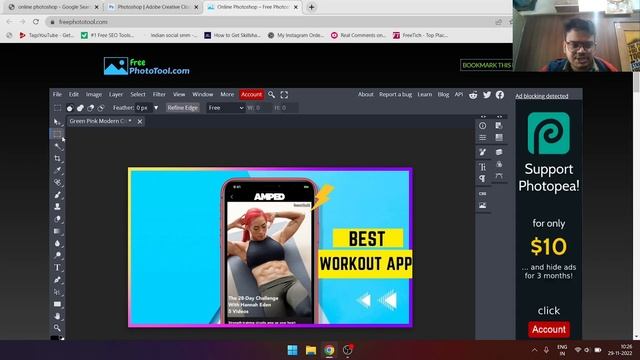Select the Rectangle shape tool

57,304
